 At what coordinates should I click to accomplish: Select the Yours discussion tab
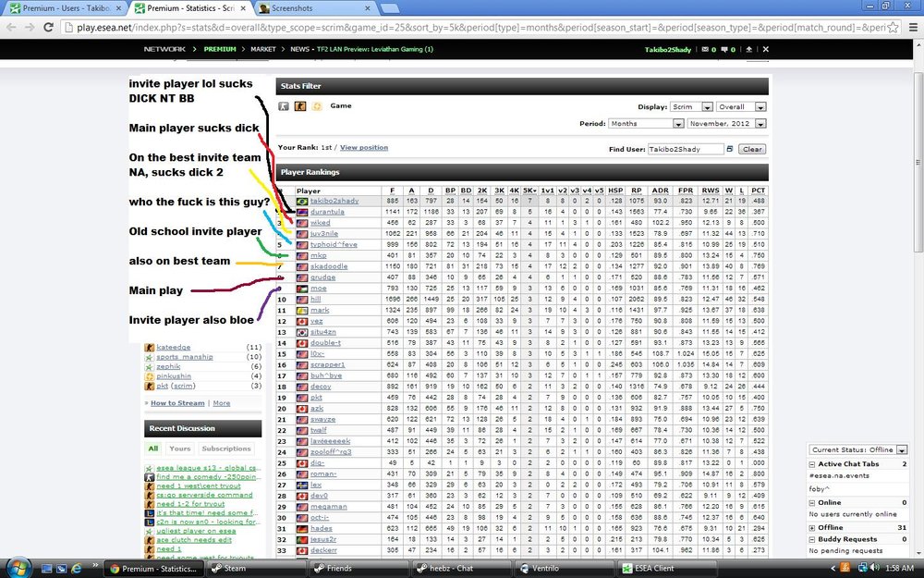tap(180, 449)
